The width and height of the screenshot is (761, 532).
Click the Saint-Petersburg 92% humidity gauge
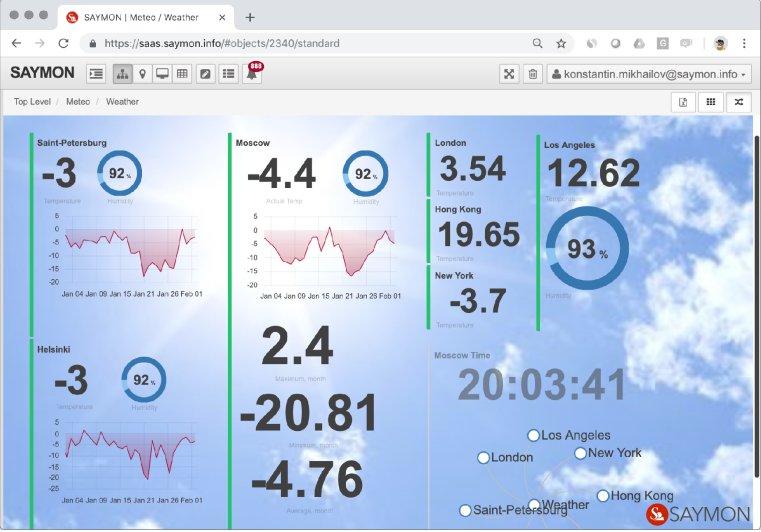119,173
